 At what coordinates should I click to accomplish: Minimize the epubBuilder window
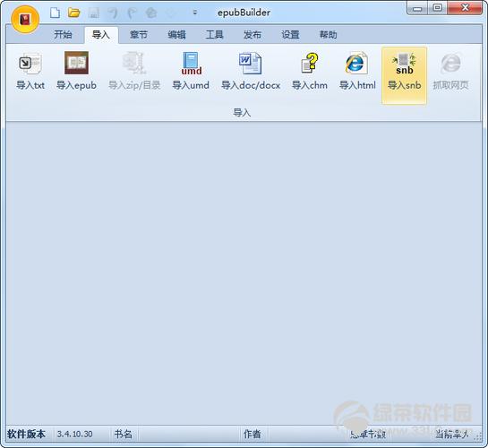(x=417, y=8)
